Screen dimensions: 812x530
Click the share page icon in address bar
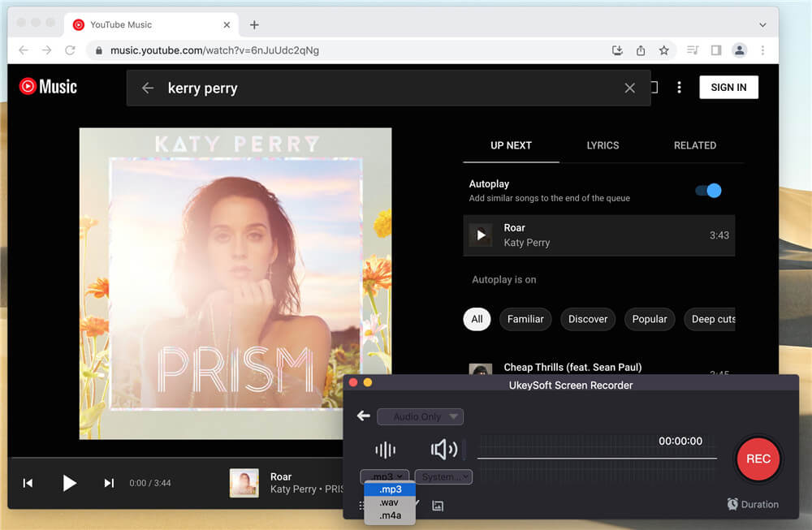(x=641, y=50)
